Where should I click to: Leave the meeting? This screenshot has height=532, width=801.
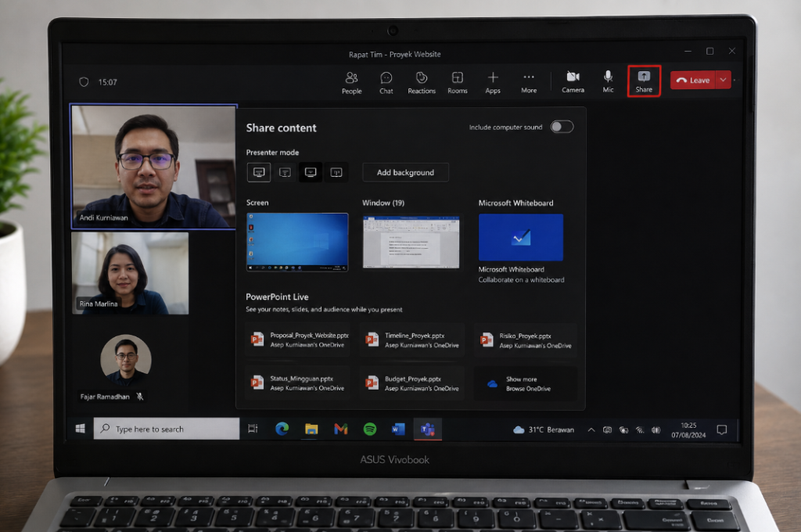click(693, 81)
